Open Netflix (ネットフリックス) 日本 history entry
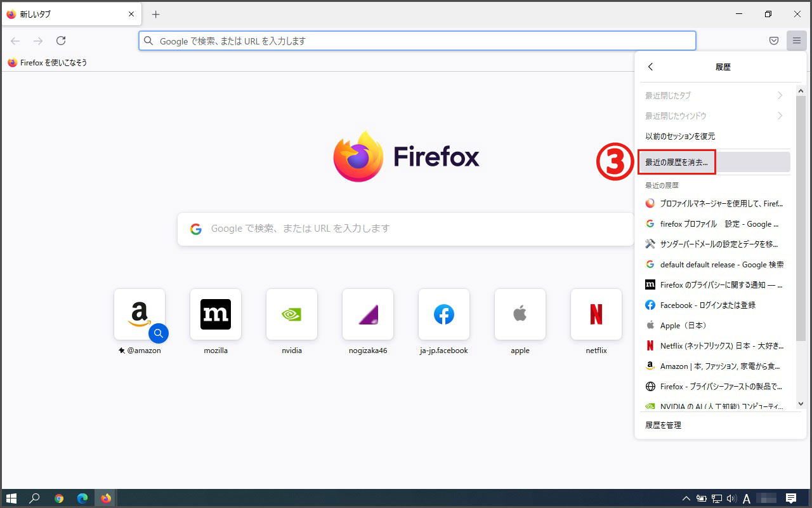This screenshot has height=508, width=812. [714, 346]
